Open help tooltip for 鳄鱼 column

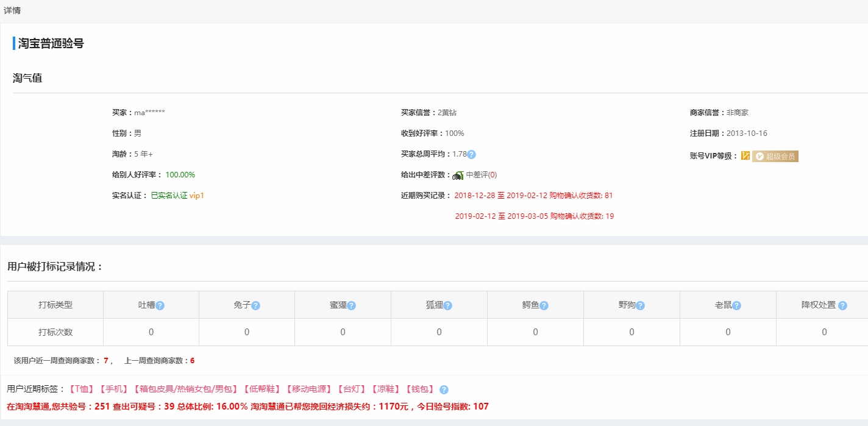click(544, 305)
